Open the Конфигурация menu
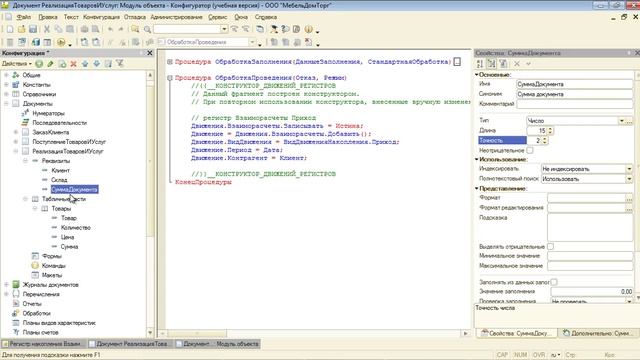This screenshot has height=360, width=640. [x=101, y=17]
